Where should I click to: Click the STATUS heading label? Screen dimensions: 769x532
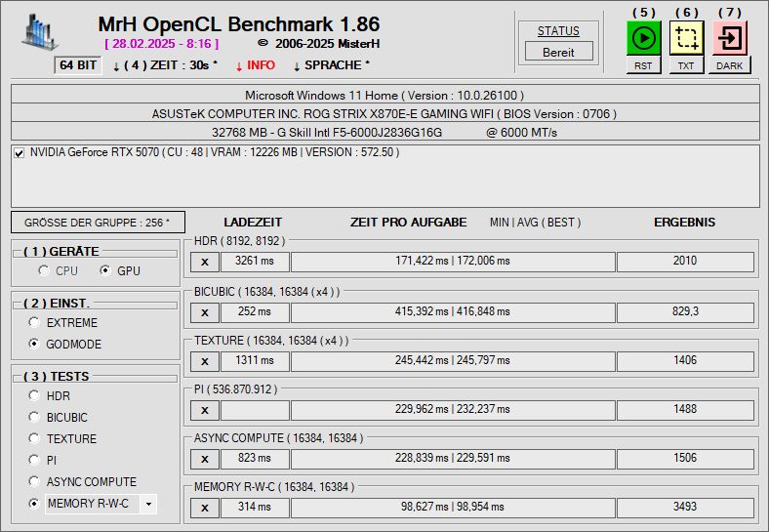point(558,31)
